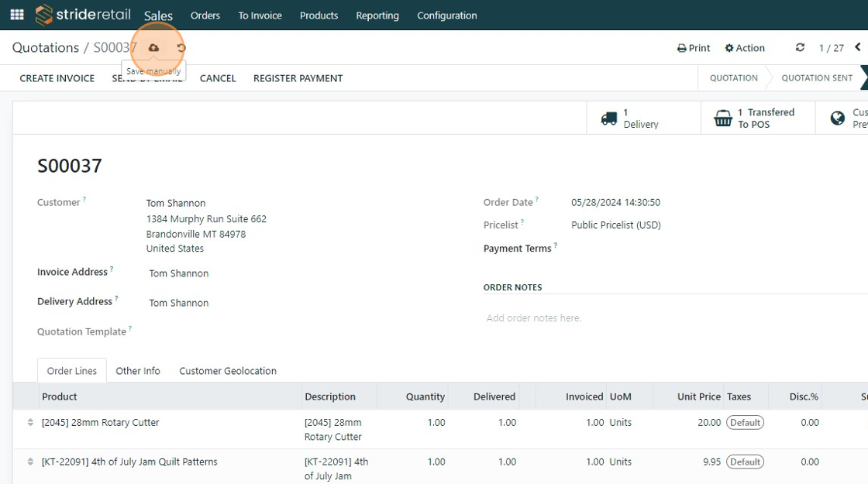The image size is (868, 484).
Task: Switch to the Other Info tab
Action: coord(138,371)
